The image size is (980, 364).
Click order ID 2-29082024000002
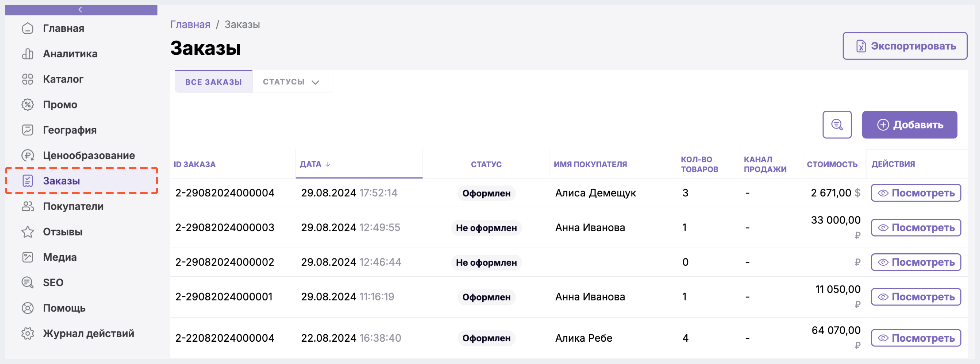click(224, 262)
